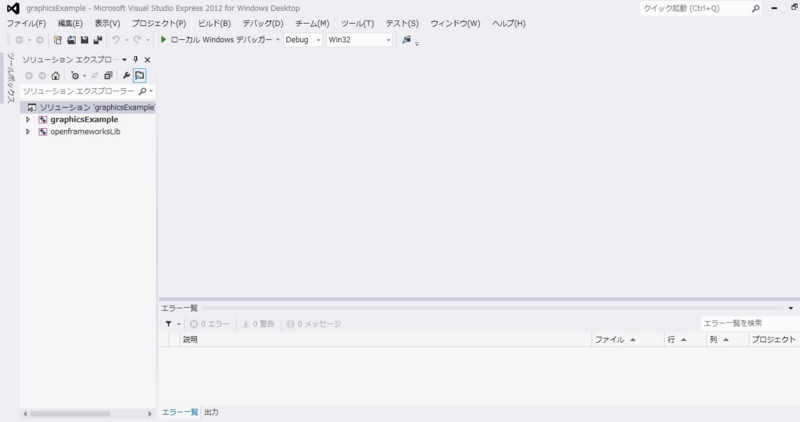Open the Solution Explorer window position dropdown
Image resolution: width=800 pixels, height=422 pixels.
pyautogui.click(x=124, y=60)
